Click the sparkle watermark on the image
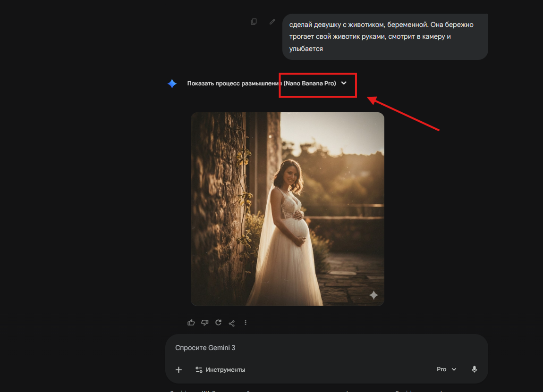The image size is (543, 392). coord(373,295)
